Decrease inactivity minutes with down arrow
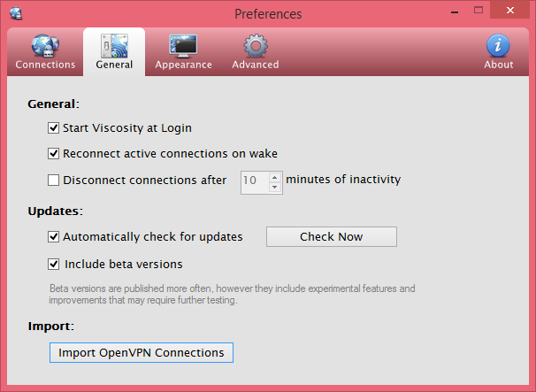 point(274,187)
